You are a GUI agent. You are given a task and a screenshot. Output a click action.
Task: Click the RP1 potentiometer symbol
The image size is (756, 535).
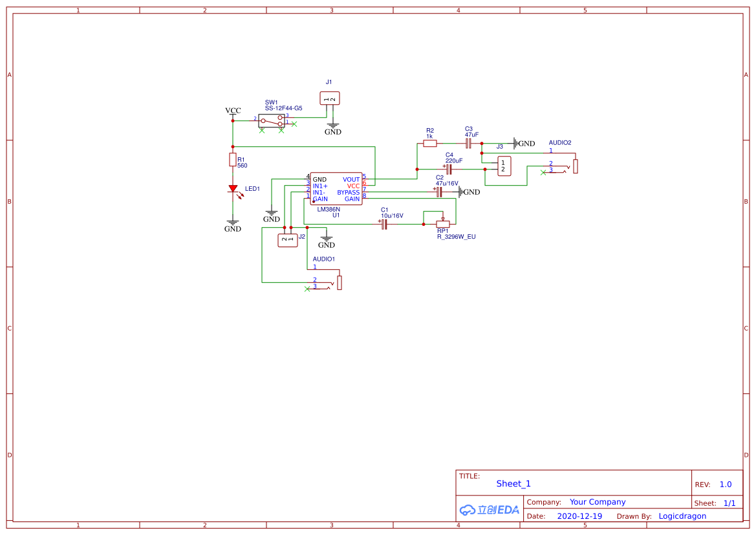(442, 223)
